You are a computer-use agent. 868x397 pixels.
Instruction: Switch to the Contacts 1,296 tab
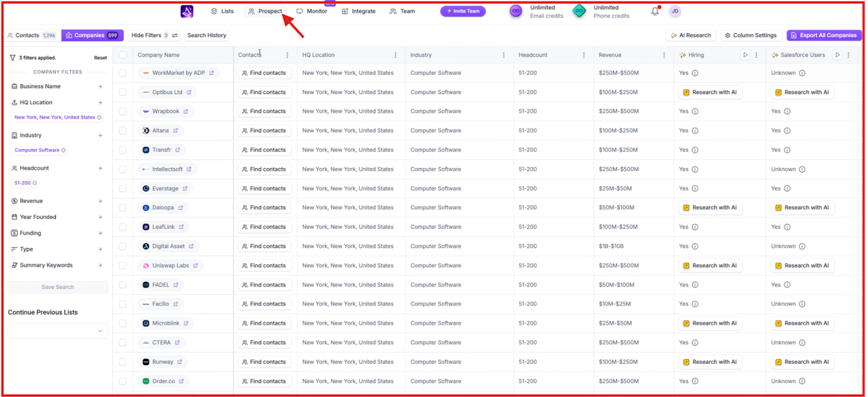pos(31,35)
